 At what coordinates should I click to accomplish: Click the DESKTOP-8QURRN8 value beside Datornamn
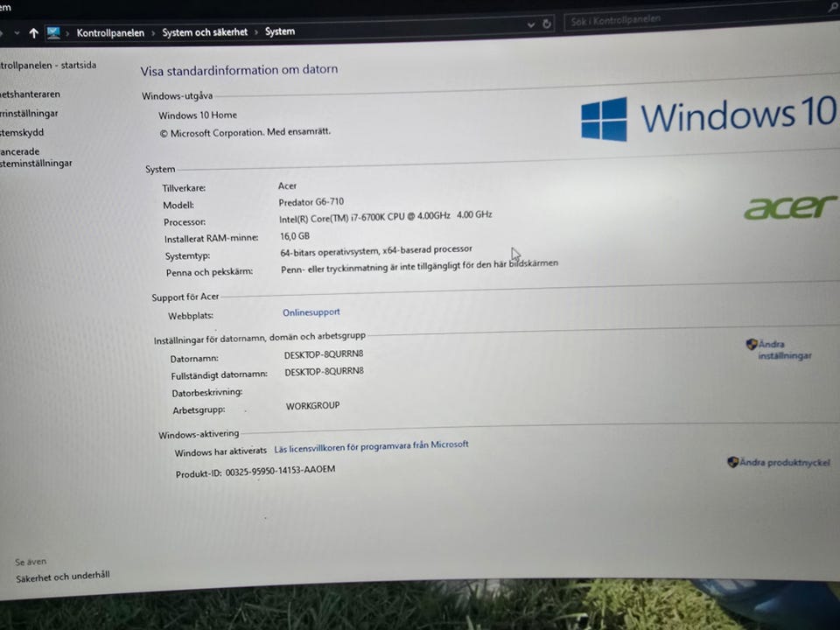coord(324,354)
